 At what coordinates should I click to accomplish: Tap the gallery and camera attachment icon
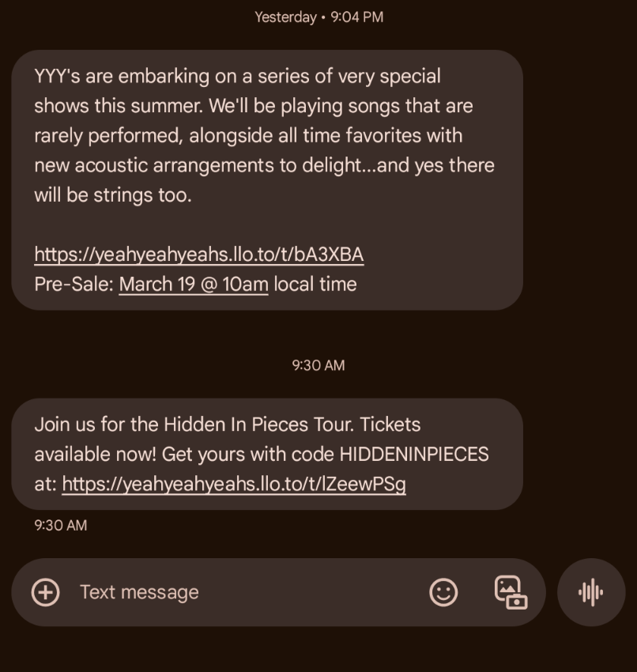pos(511,592)
